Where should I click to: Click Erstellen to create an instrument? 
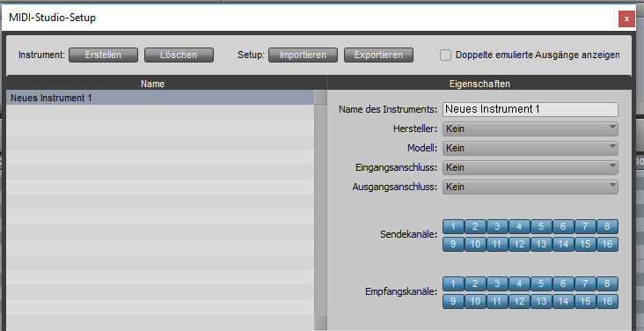103,55
